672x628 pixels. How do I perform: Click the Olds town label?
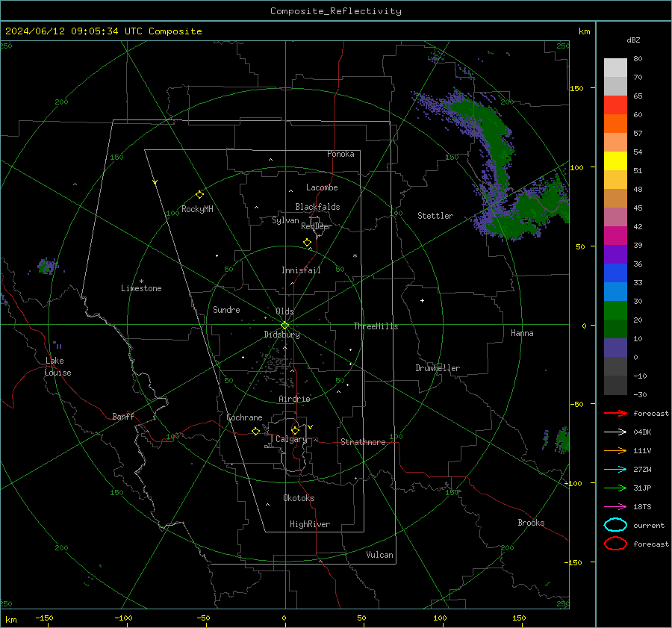click(284, 311)
